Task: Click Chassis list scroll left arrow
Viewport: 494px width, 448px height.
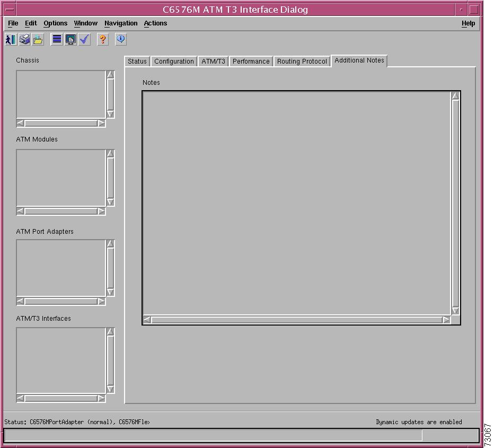Action: click(21, 123)
